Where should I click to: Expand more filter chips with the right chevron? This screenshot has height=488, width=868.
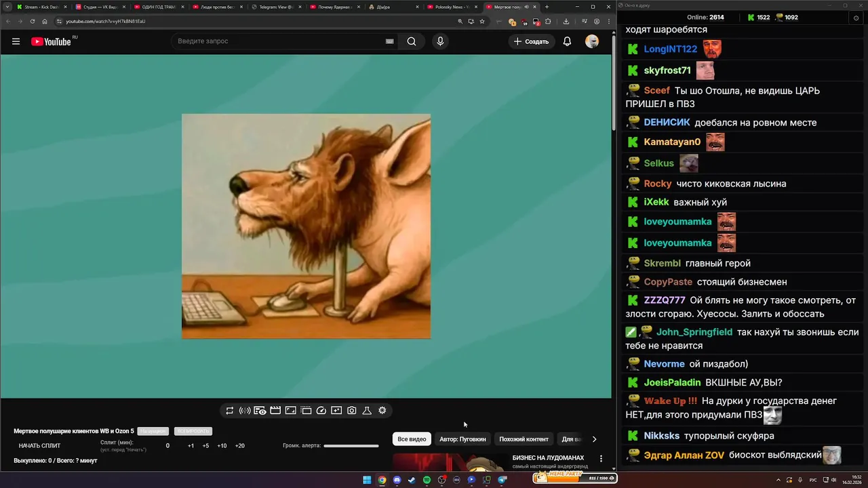[x=594, y=439]
